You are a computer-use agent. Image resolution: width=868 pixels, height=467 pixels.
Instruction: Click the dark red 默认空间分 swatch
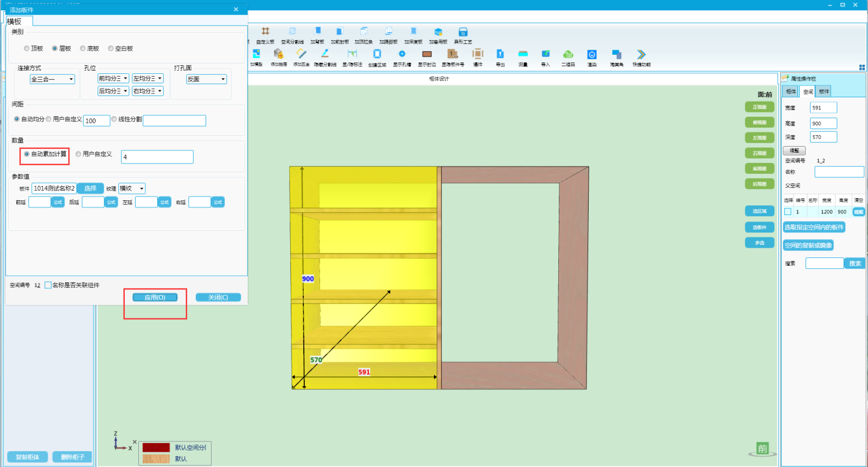point(156,447)
